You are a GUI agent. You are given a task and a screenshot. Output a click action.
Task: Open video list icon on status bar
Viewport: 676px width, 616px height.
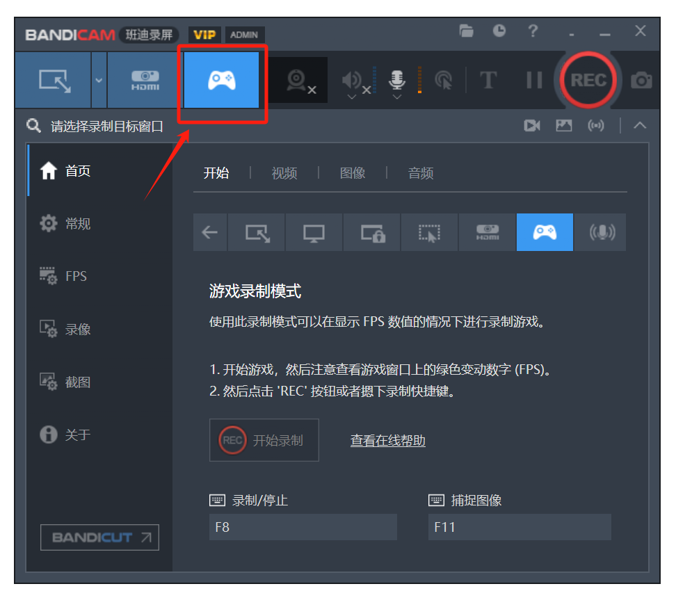point(532,126)
